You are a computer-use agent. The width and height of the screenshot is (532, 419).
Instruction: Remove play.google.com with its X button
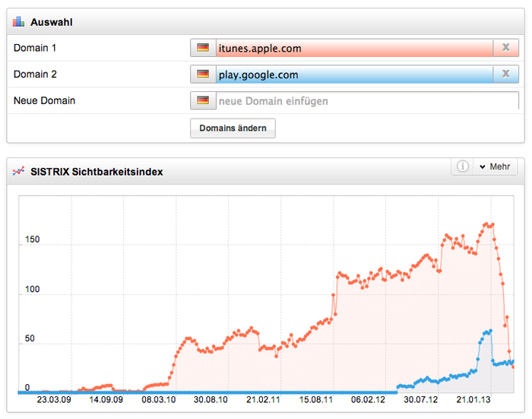pyautogui.click(x=505, y=75)
